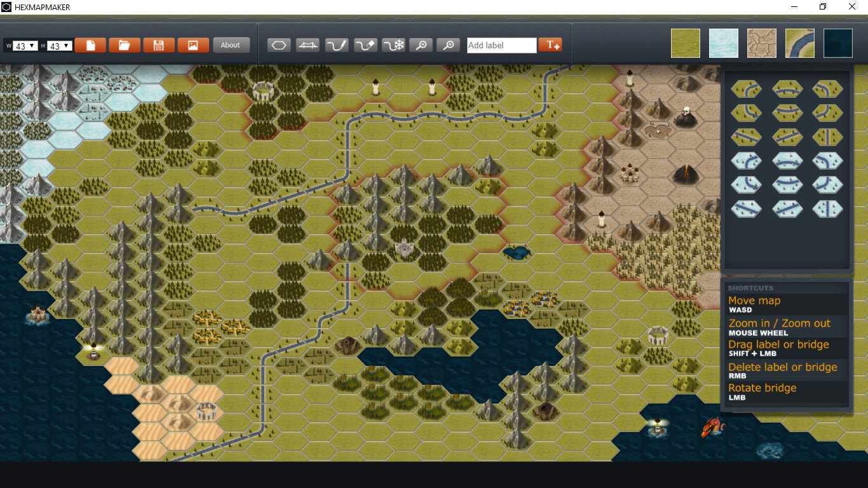The image size is (868, 488).
Task: Add a label using the T+ button
Action: 550,44
